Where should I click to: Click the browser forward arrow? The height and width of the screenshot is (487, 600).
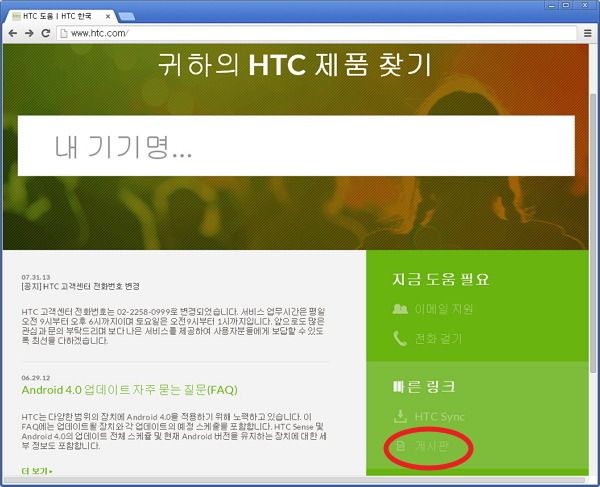(29, 33)
